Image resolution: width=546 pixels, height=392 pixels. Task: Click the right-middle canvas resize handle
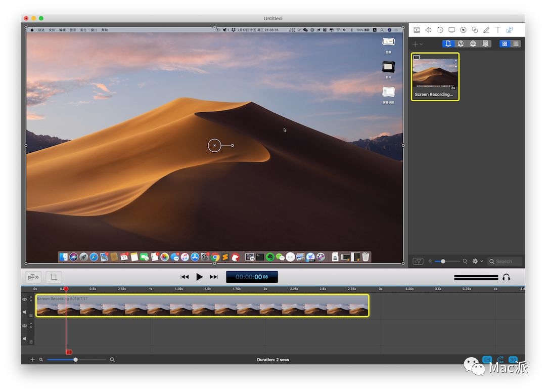(x=403, y=145)
